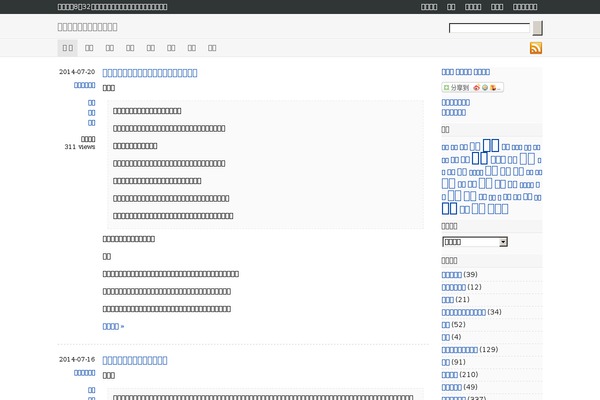Open the category link with count (12)

(x=453, y=287)
